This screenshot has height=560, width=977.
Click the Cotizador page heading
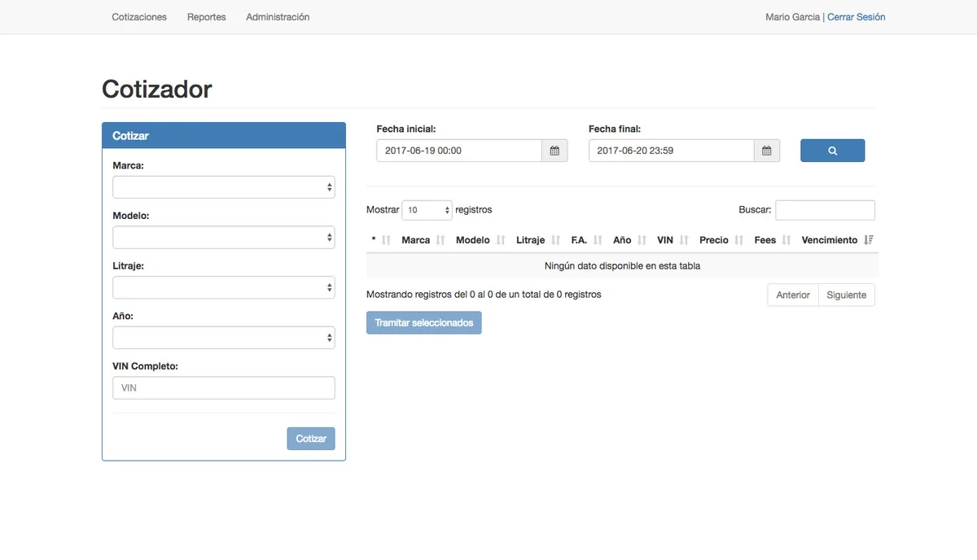pos(157,89)
